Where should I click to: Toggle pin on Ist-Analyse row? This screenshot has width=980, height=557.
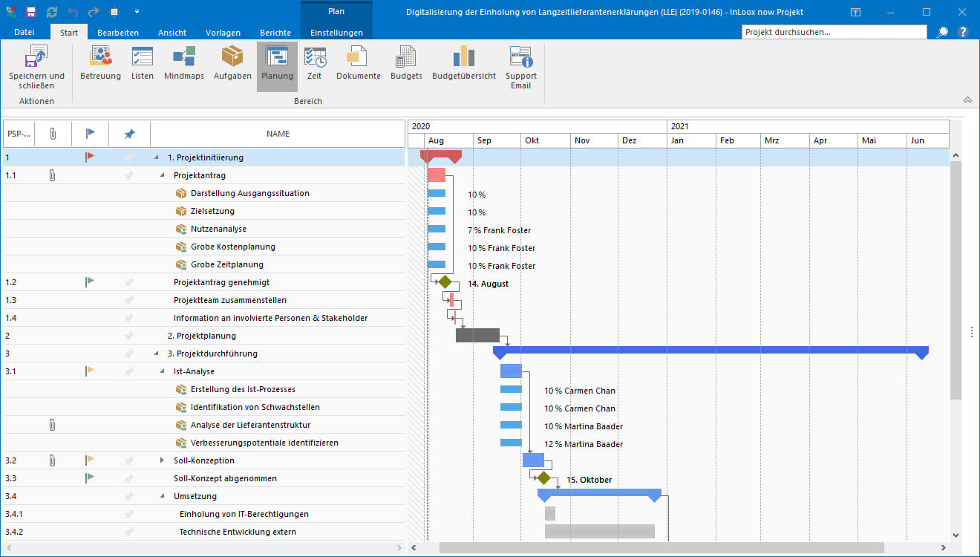point(129,371)
